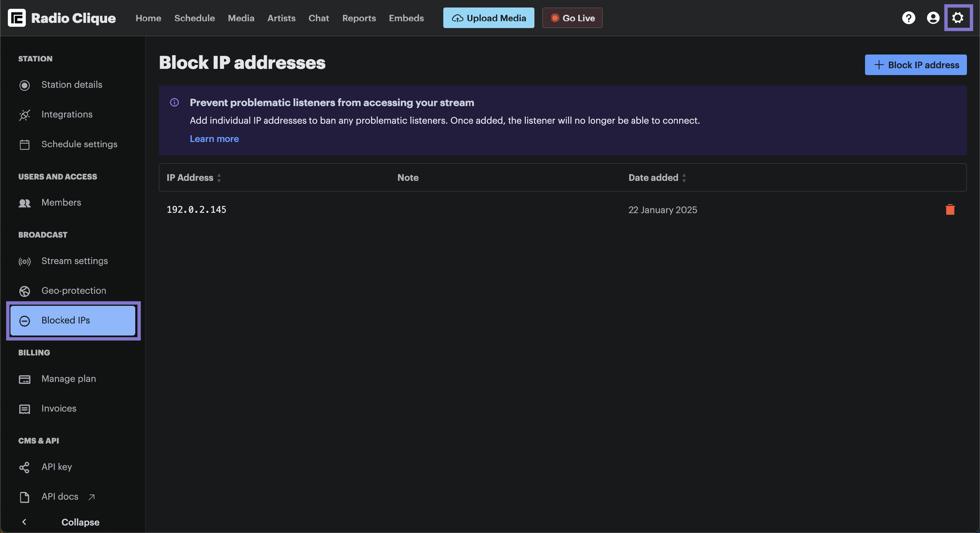Image resolution: width=980 pixels, height=533 pixels.
Task: Click the Upload Media button
Action: 488,18
